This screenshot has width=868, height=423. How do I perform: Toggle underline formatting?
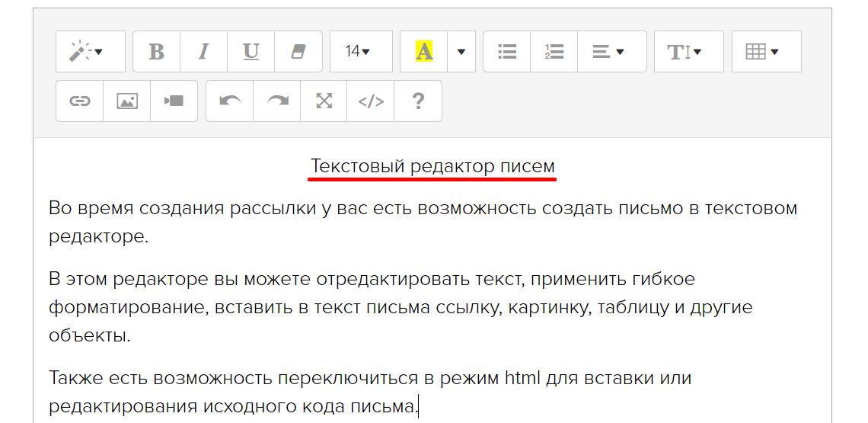click(251, 52)
